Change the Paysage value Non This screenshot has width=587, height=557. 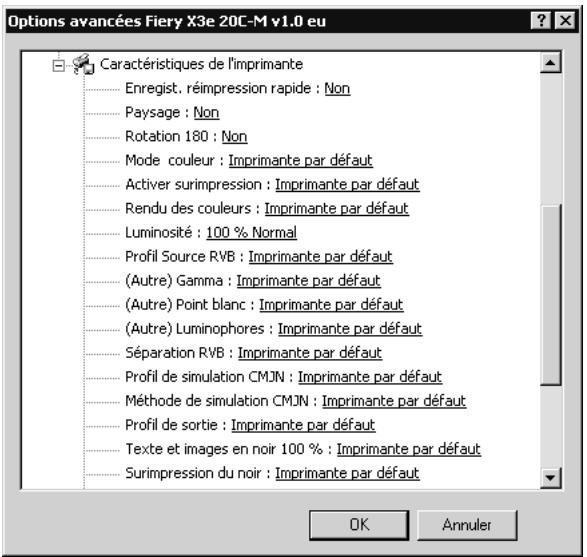[206, 113]
